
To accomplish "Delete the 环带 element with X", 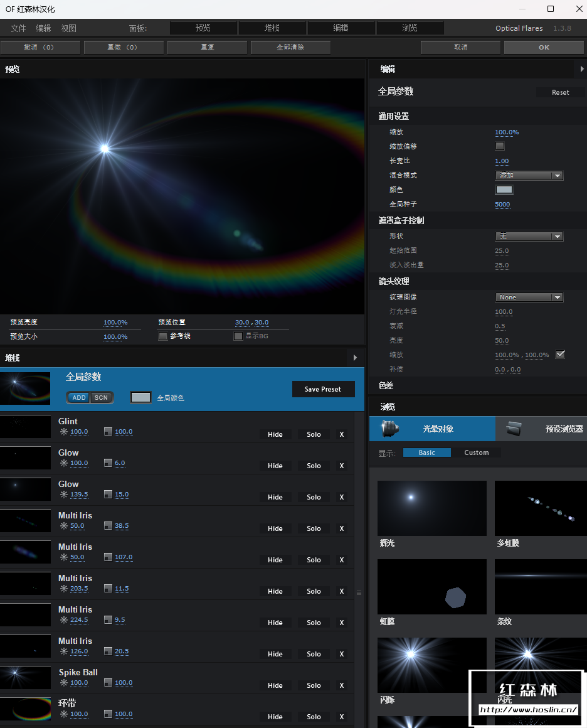I will pyautogui.click(x=342, y=717).
